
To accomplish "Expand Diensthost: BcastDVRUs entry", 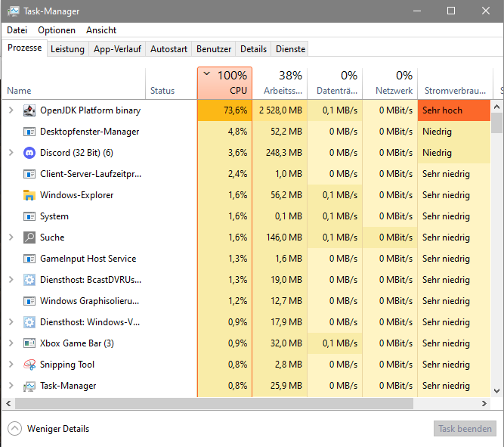I will pos(11,280).
